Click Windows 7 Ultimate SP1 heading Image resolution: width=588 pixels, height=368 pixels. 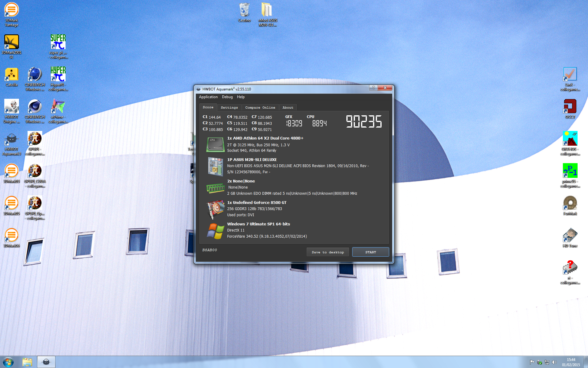[258, 224]
